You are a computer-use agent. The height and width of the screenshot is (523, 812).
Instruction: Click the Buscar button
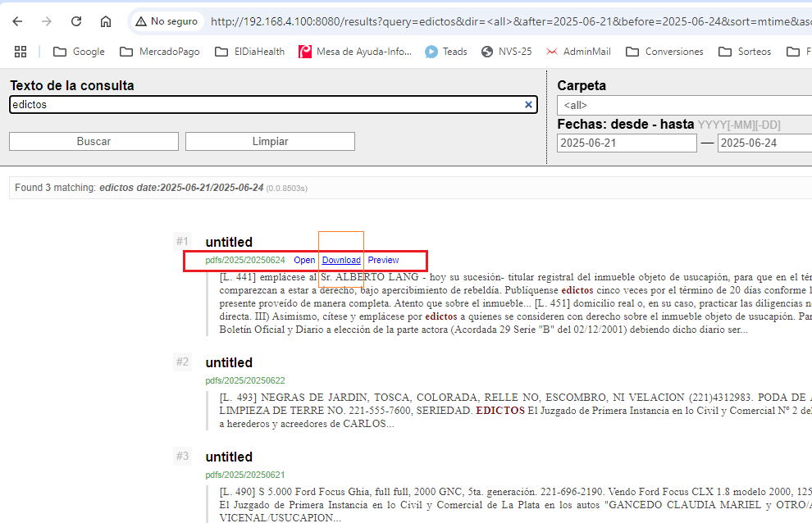[x=93, y=141]
